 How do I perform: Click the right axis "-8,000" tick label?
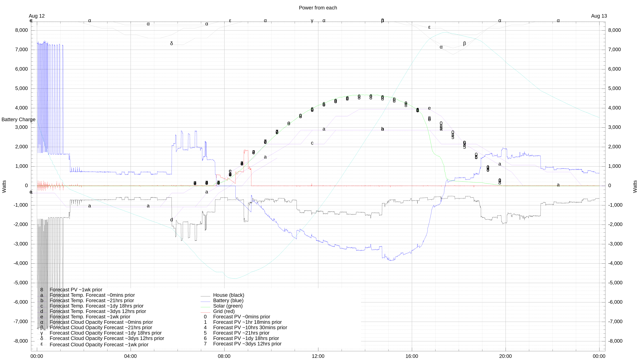615,341
